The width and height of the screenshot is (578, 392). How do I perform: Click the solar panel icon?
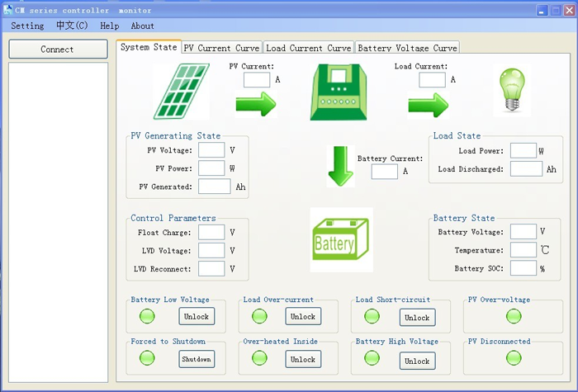(181, 92)
